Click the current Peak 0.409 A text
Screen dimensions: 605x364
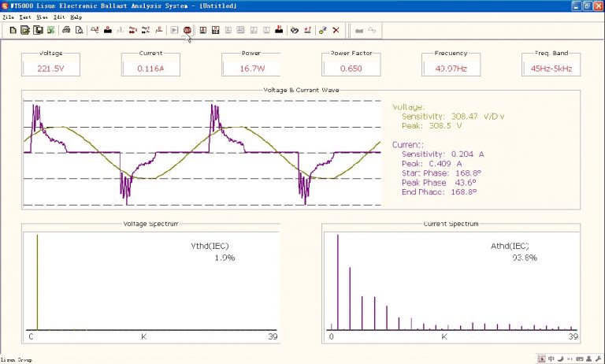[x=432, y=164]
